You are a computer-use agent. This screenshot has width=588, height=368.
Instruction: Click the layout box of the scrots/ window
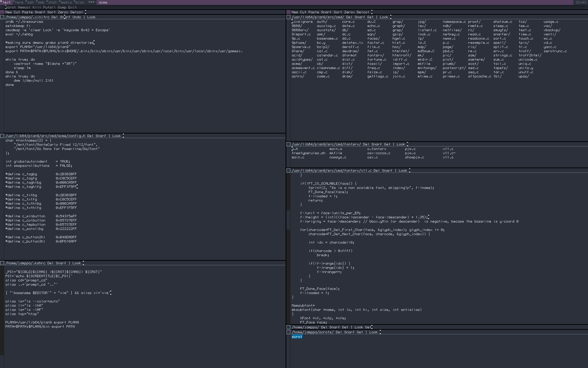pyautogui.click(x=288, y=332)
